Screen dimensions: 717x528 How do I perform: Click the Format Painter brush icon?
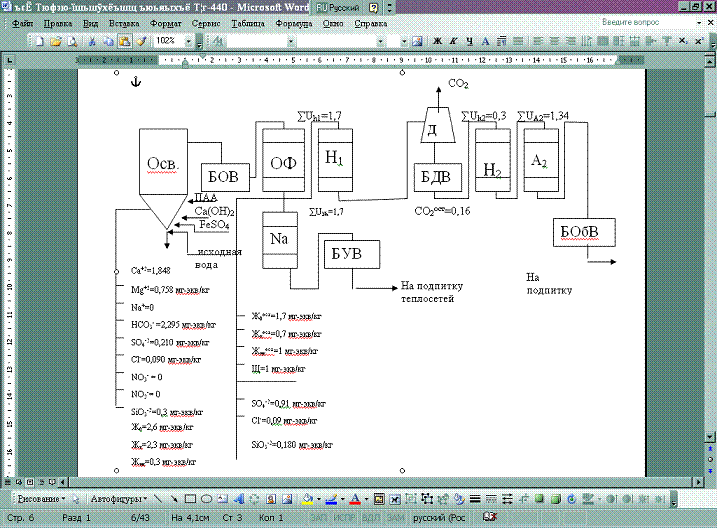[140, 41]
